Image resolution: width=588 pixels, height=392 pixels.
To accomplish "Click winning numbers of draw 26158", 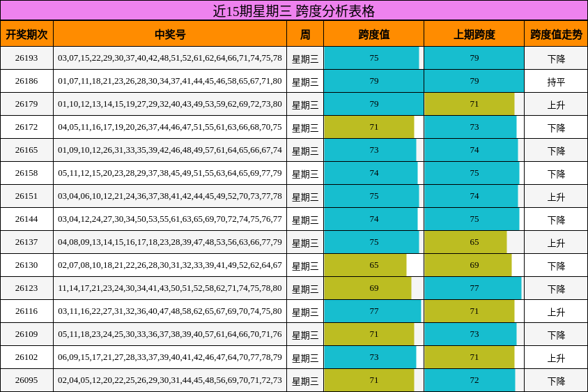I will coord(170,173).
